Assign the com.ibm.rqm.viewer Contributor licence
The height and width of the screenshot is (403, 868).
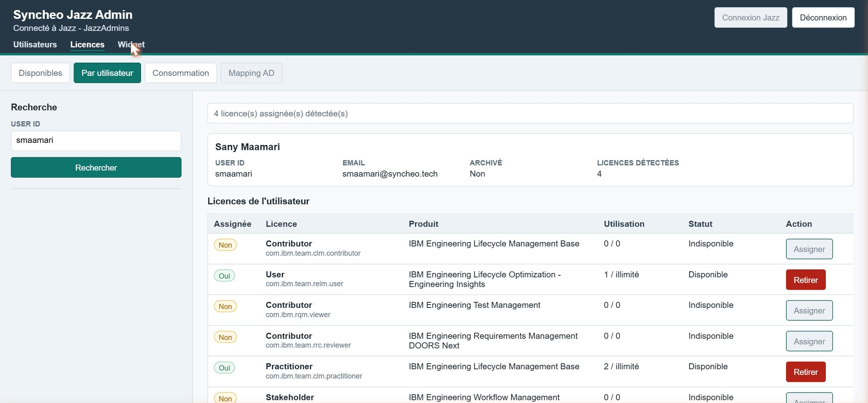click(809, 311)
